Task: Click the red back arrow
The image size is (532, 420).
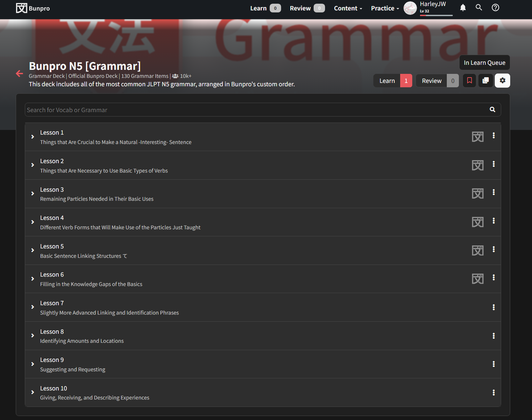Action: (19, 74)
